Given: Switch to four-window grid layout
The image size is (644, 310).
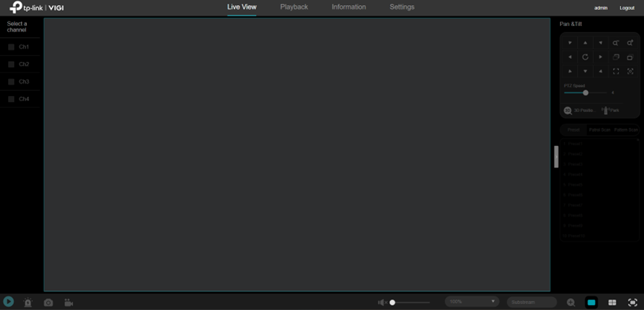Looking at the screenshot, I should click(612, 303).
